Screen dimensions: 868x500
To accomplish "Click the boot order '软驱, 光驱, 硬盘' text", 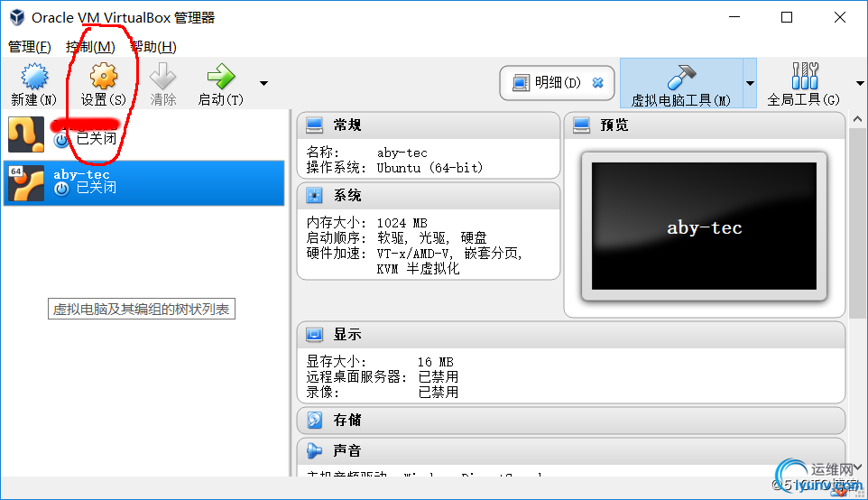I will click(x=432, y=238).
